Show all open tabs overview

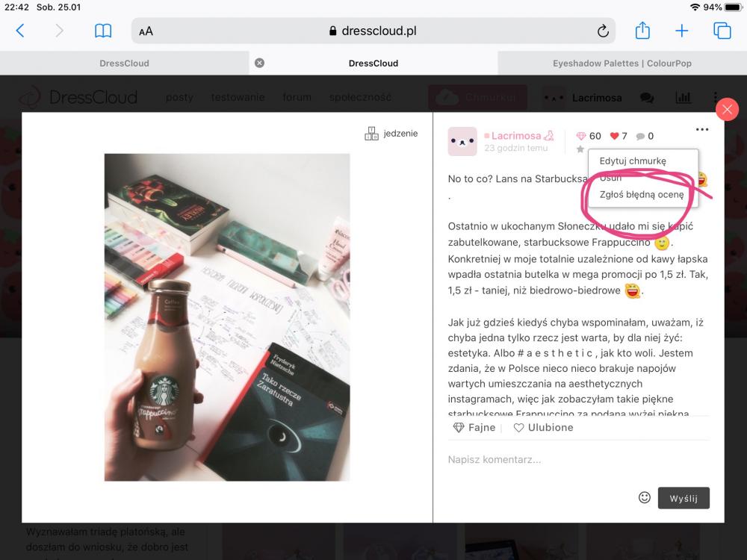coord(722,31)
